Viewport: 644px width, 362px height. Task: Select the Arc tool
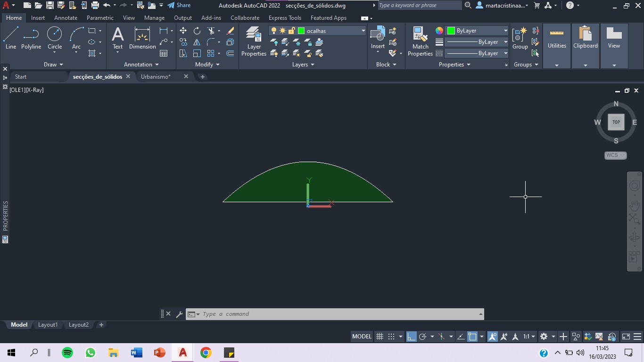click(76, 38)
